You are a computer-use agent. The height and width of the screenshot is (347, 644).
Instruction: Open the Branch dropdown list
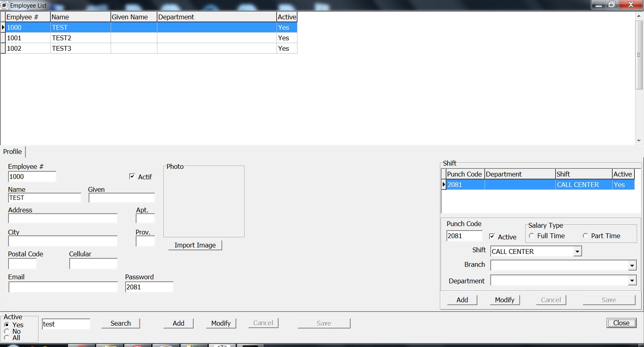(x=632, y=265)
